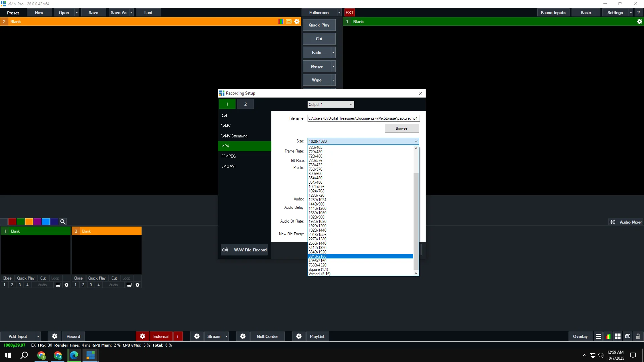
Task: Click the Browse button
Action: [x=401, y=128]
